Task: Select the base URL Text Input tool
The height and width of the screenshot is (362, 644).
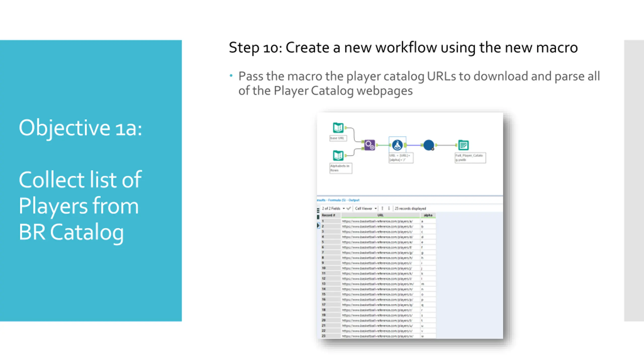Action: (338, 128)
